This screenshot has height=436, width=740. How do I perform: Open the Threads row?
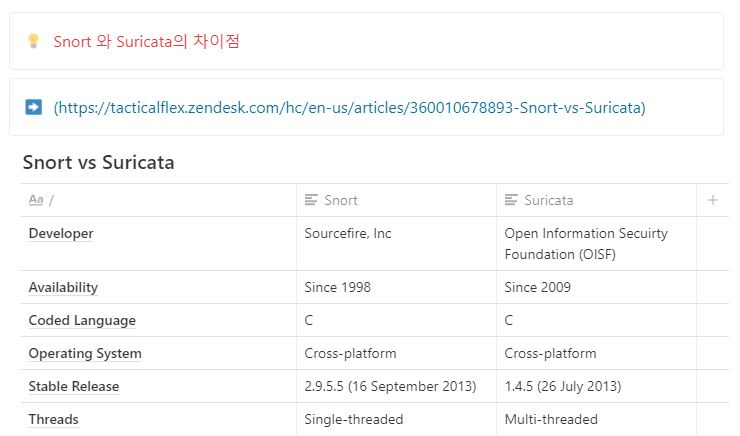53,419
